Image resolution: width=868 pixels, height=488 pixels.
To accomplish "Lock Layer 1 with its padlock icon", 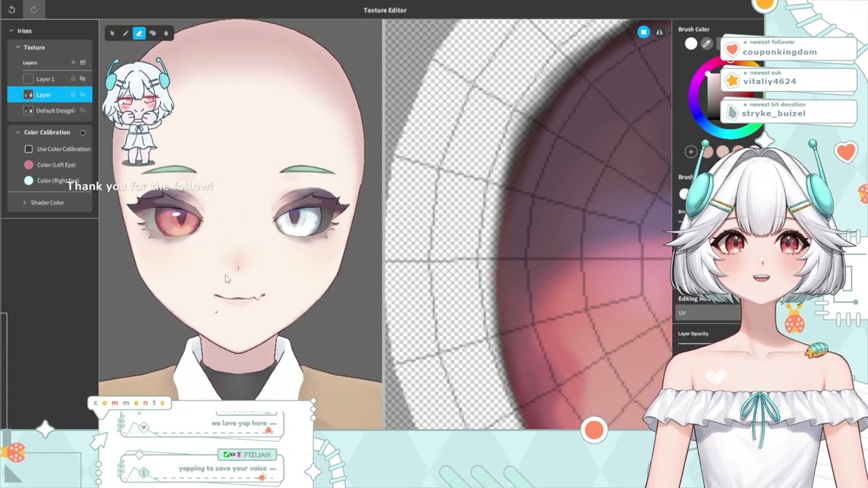I will 73,79.
